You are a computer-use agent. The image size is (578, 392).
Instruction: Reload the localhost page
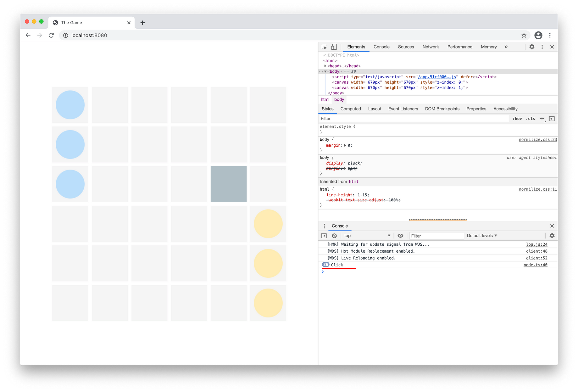51,35
